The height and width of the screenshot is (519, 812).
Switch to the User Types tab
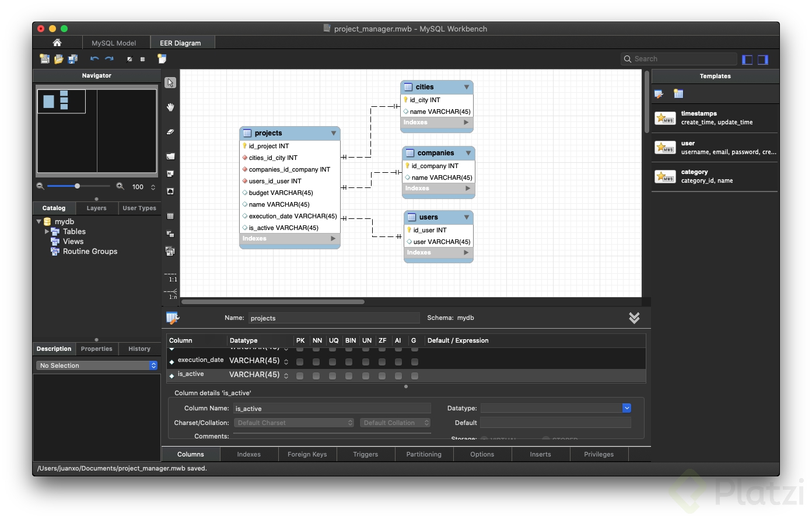pos(139,208)
